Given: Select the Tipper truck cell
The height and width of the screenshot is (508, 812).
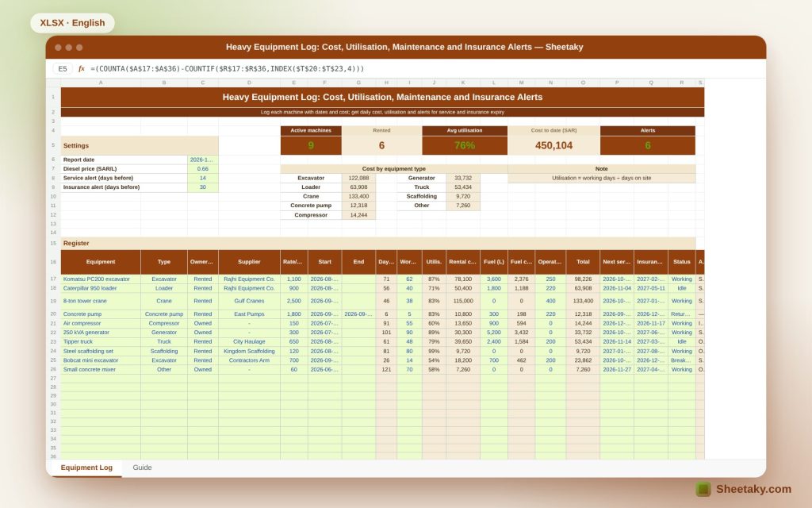Looking at the screenshot, I should (101, 341).
